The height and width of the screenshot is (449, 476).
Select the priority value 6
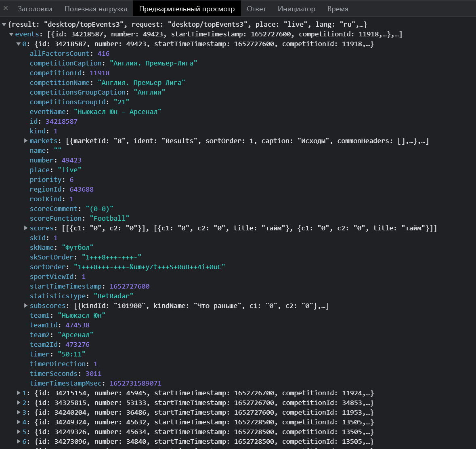click(x=71, y=179)
